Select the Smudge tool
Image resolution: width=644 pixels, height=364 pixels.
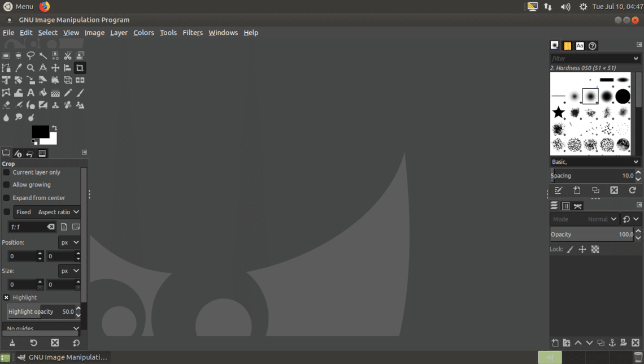(18, 118)
